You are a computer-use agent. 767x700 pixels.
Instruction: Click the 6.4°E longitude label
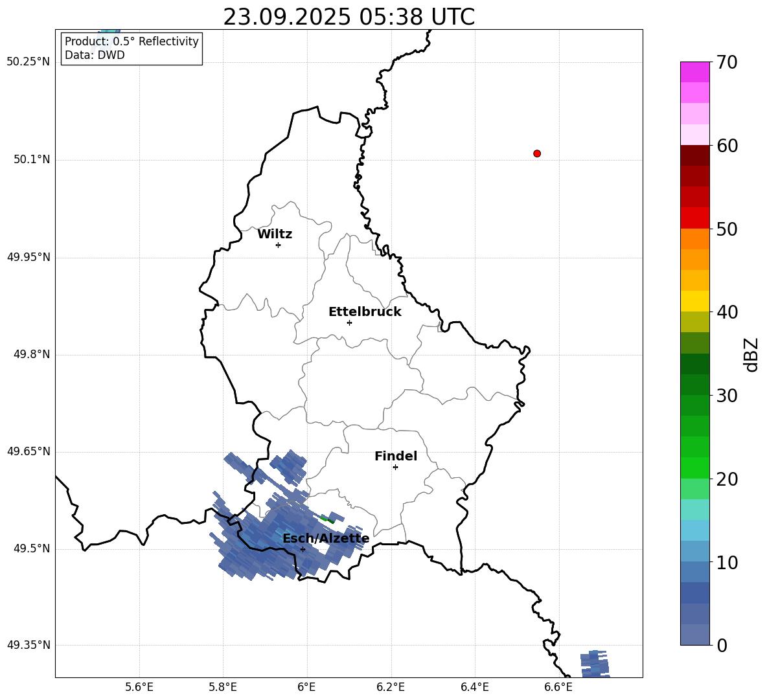[474, 687]
